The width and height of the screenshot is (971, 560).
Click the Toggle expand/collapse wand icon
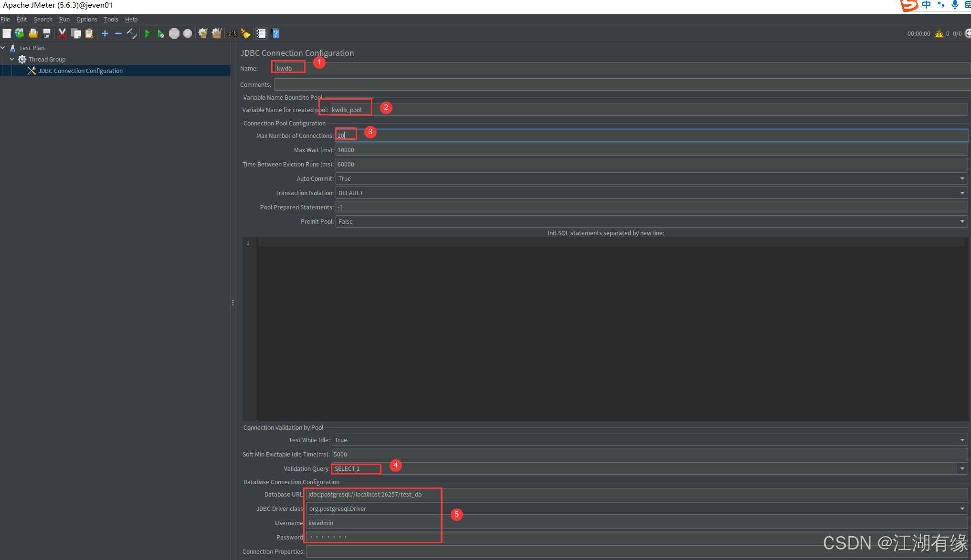tap(132, 33)
